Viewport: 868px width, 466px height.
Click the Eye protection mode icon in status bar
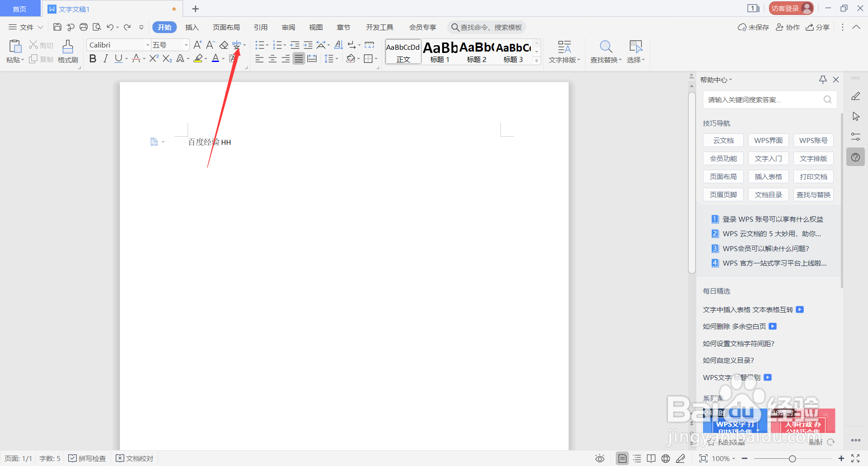pos(600,458)
